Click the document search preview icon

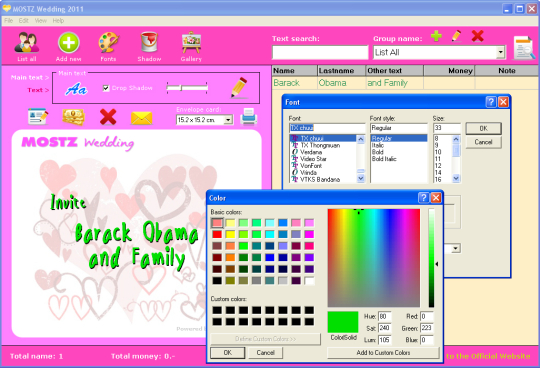click(x=524, y=48)
